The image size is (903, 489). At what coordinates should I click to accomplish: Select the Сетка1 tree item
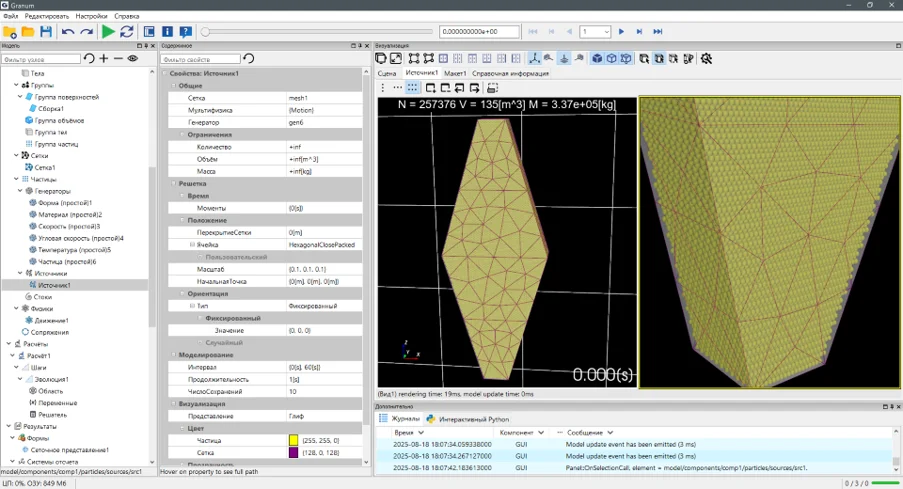click(45, 168)
